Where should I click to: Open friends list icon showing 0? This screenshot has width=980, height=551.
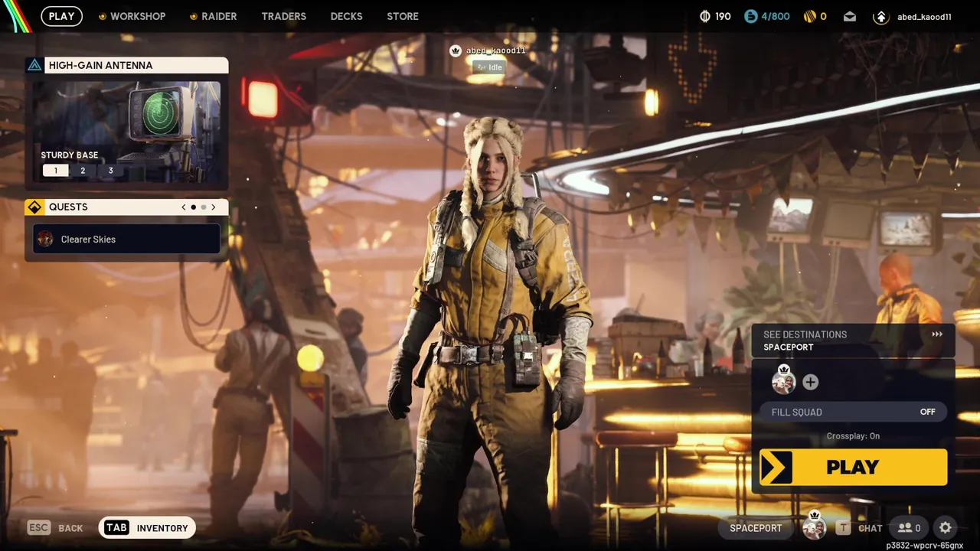pyautogui.click(x=909, y=528)
